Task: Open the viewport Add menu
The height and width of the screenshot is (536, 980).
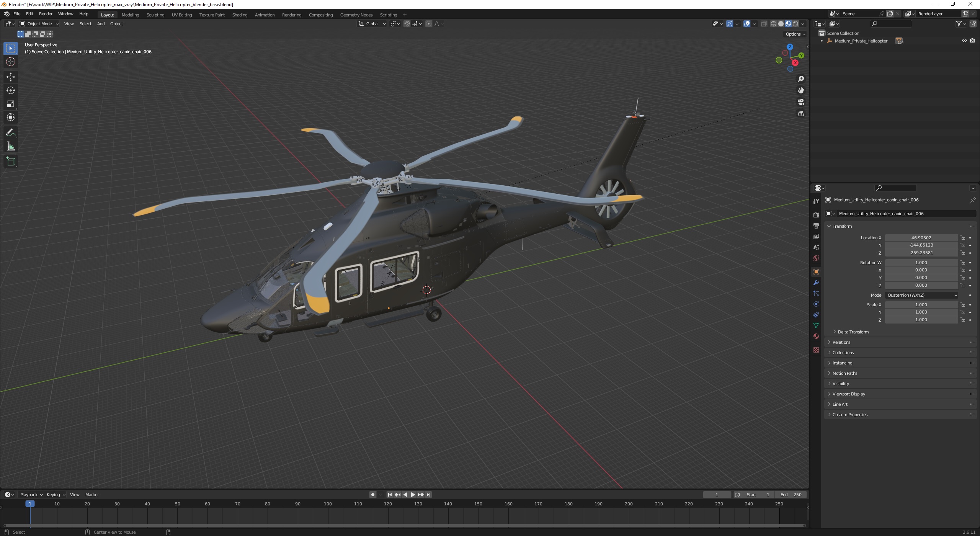Action: tap(101, 24)
